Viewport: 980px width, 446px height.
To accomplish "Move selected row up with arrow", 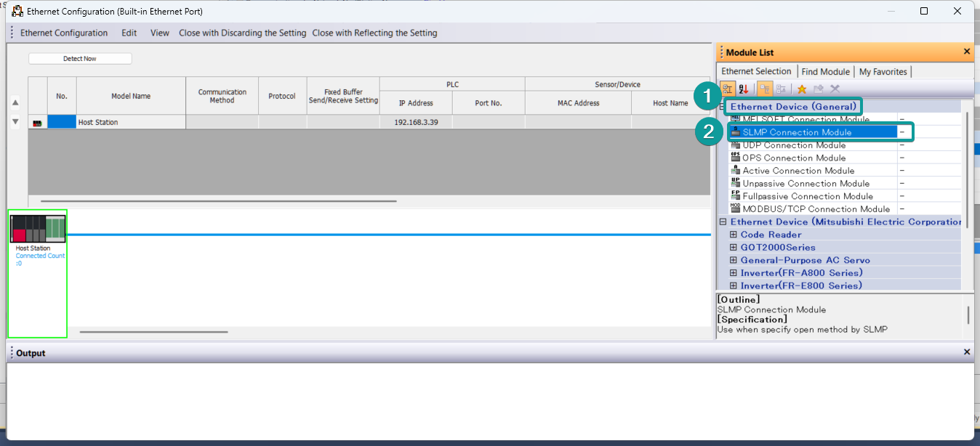I will [x=15, y=102].
